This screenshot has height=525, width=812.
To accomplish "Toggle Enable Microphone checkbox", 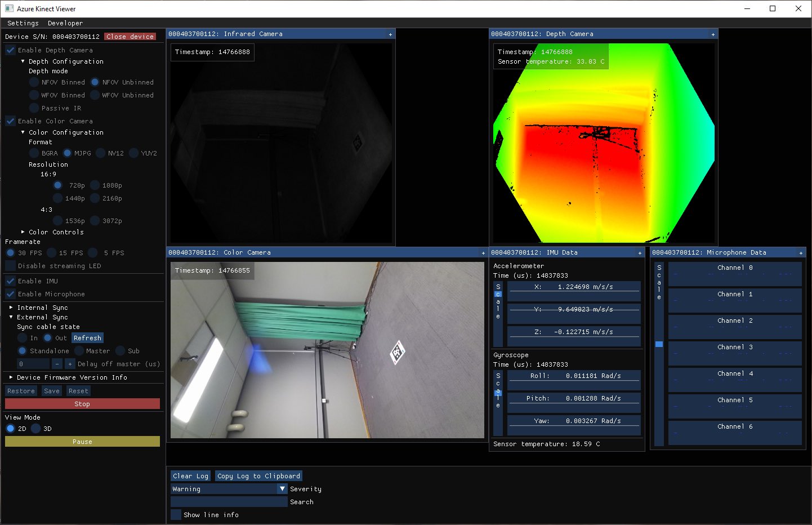I will (x=10, y=294).
